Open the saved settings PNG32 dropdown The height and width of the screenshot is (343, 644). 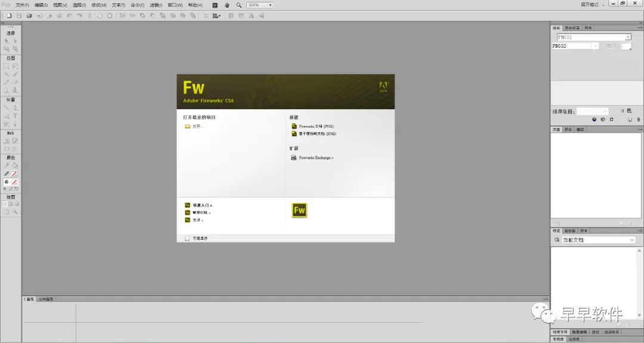point(594,37)
